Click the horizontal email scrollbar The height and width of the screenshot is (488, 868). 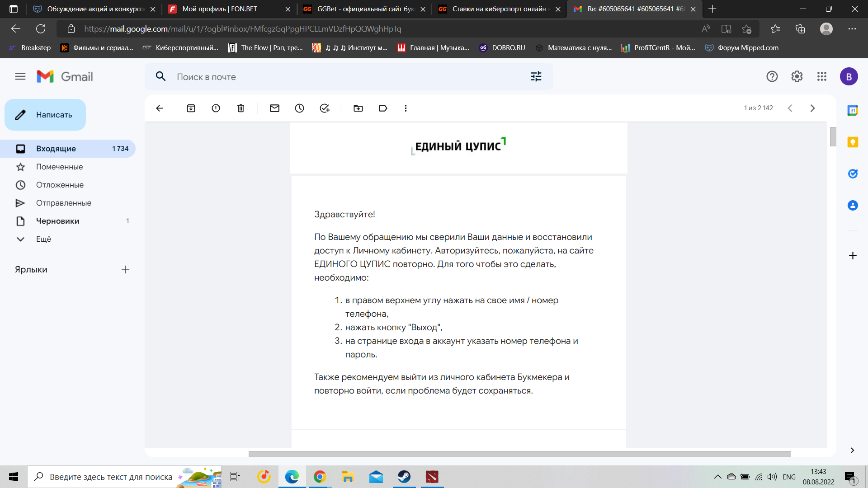coord(519,454)
